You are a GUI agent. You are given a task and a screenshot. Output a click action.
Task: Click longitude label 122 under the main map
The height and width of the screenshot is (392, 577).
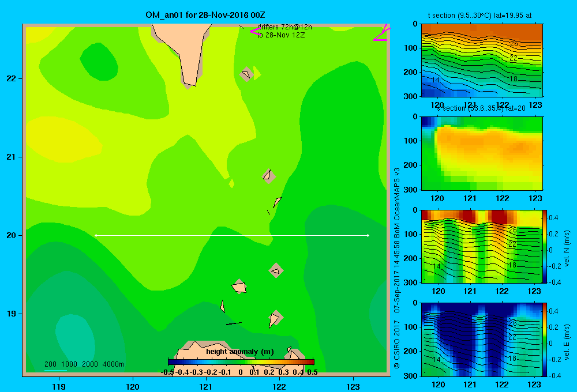279,386
